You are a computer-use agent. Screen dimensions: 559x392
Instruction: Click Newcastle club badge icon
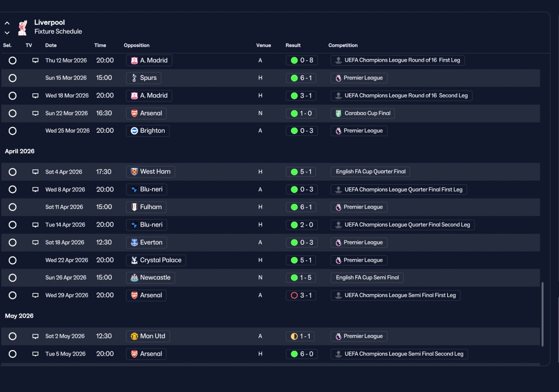[134, 278]
